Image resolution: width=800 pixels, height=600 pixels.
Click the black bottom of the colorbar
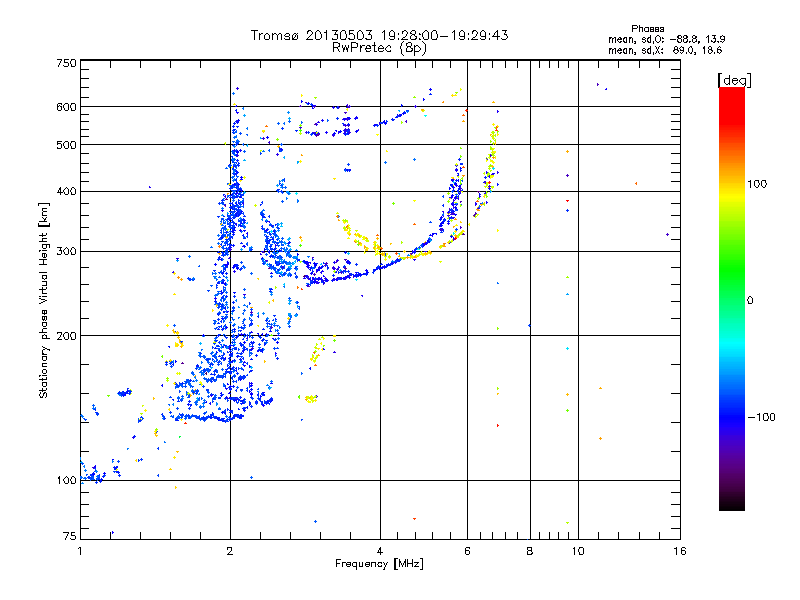(732, 503)
